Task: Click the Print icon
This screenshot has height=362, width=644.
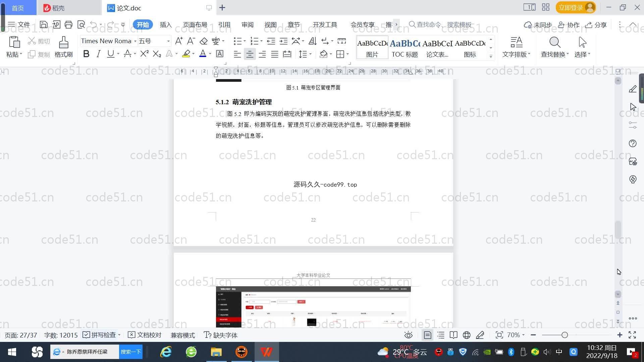Action: (x=68, y=24)
